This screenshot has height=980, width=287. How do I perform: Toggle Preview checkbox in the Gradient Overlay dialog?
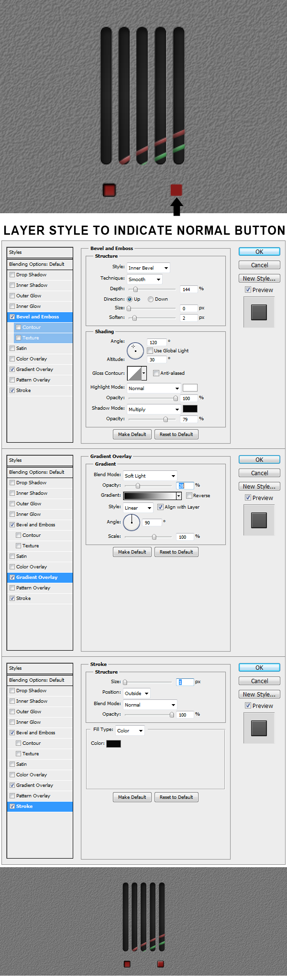click(248, 498)
